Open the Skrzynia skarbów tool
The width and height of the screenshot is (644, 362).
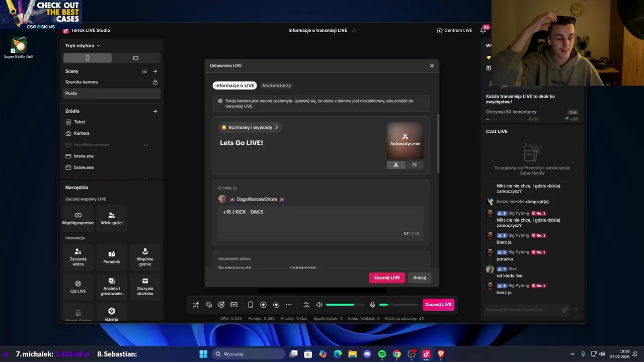point(145,287)
